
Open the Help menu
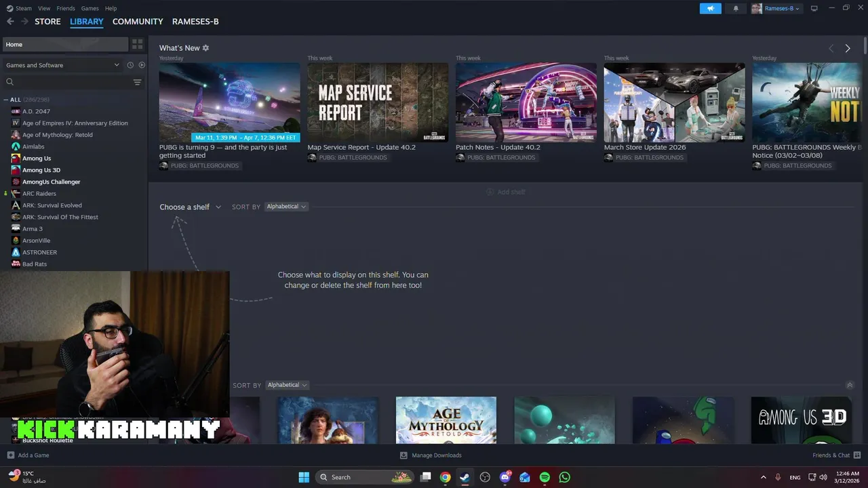tap(111, 8)
